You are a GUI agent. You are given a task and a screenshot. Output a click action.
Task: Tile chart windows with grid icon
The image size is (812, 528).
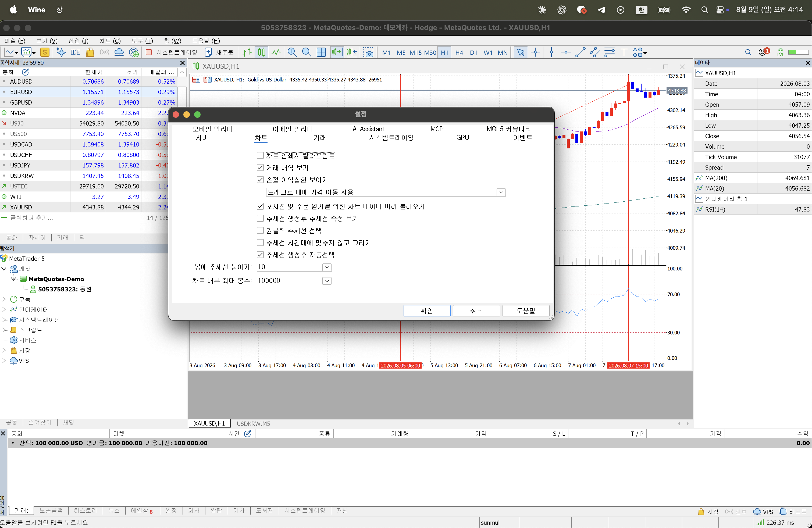[x=321, y=52]
